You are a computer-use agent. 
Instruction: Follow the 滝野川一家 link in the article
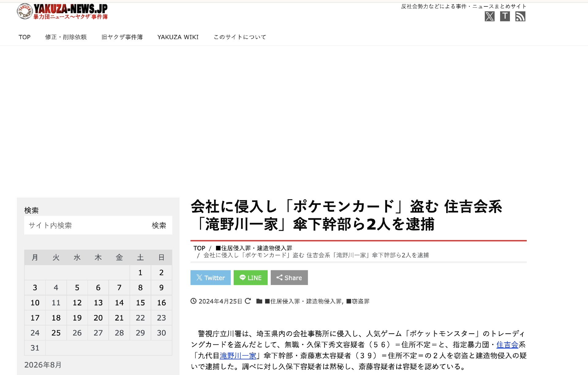[x=238, y=356]
